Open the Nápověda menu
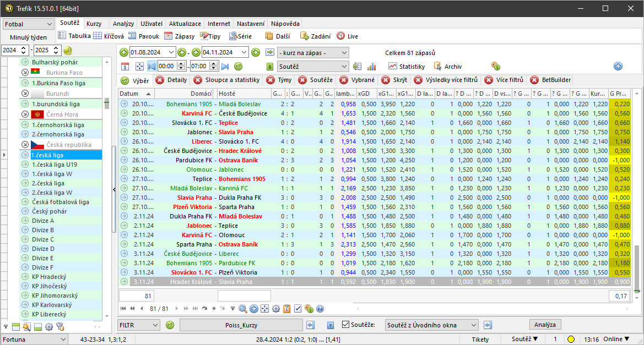Viewport: 644px width, 345px height. pyautogui.click(x=285, y=24)
